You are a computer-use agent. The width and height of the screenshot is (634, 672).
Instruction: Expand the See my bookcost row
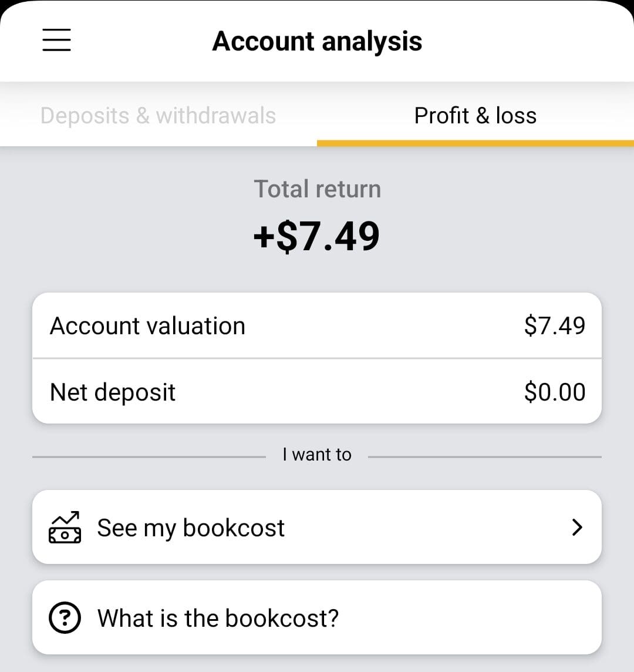(x=317, y=527)
